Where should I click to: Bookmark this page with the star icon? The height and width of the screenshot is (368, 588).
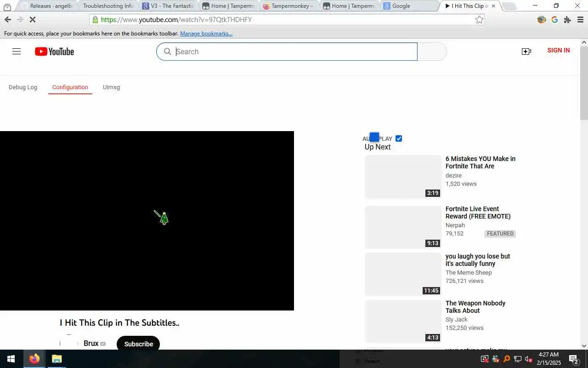point(479,19)
